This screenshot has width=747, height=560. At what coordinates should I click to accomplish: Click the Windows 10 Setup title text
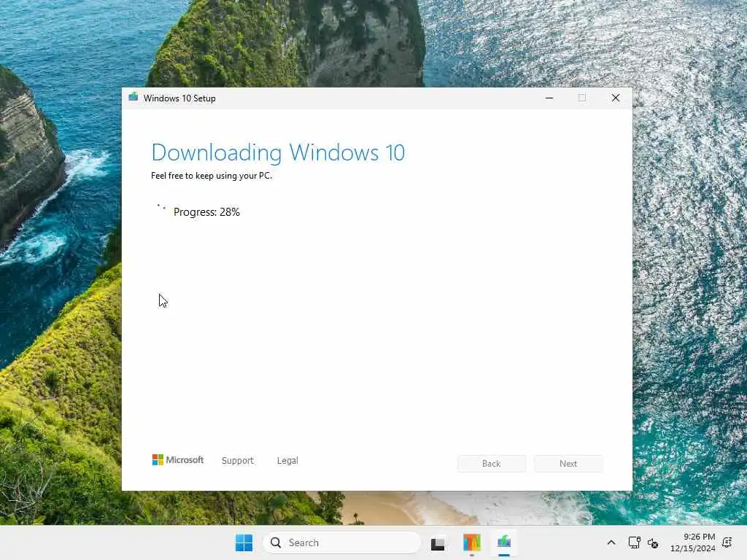coord(179,98)
